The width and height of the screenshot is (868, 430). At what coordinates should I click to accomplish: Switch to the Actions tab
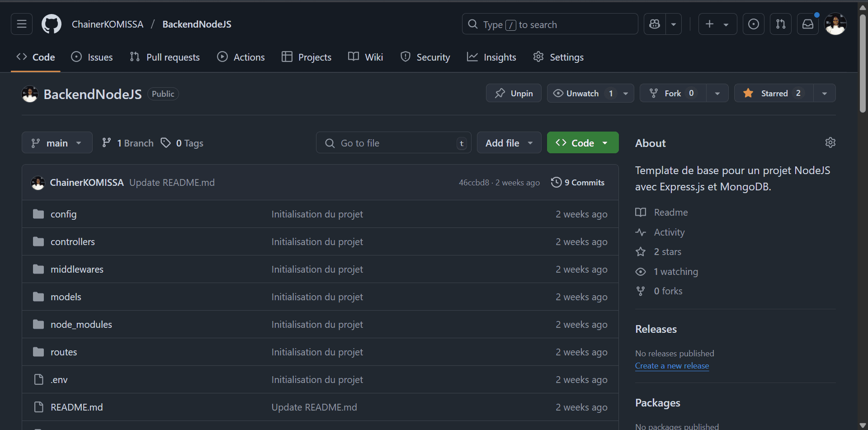241,57
